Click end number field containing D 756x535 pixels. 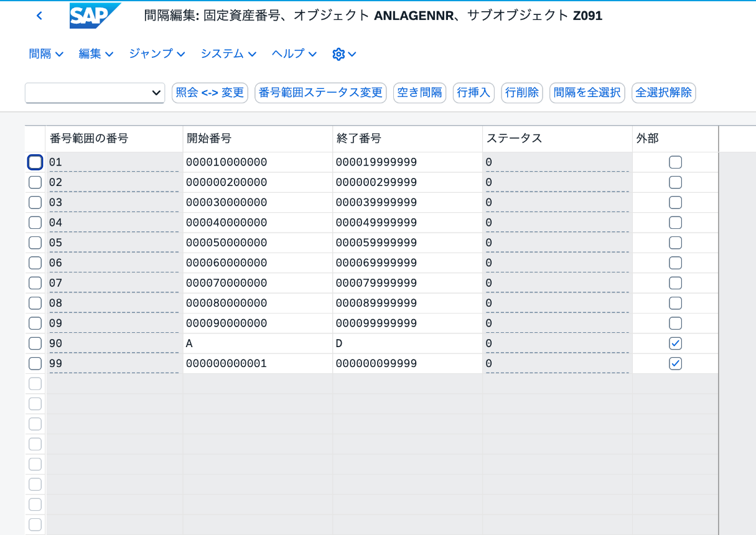coord(408,343)
